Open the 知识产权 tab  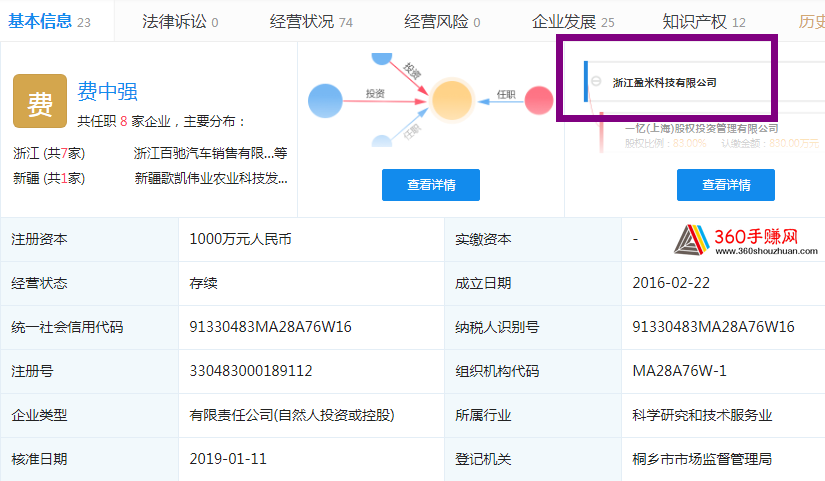[704, 22]
